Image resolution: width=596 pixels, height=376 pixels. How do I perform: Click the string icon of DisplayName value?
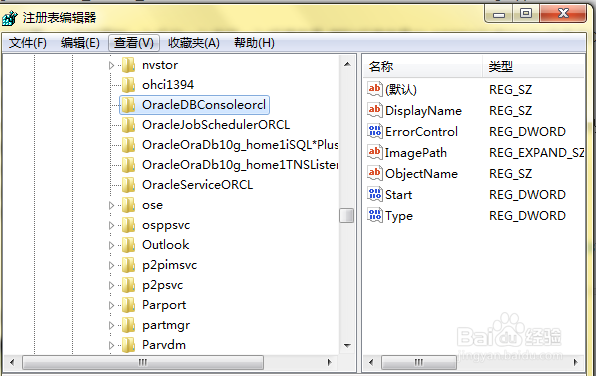375,110
